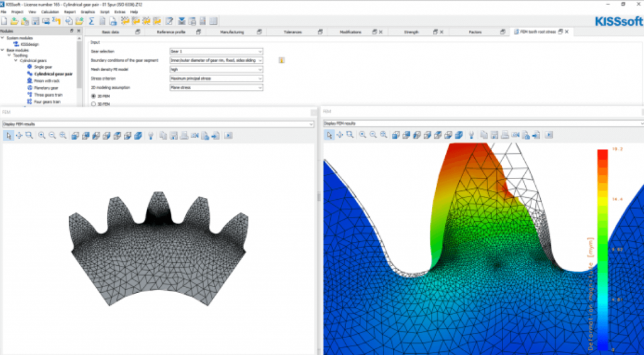Image resolution: width=644 pixels, height=355 pixels.
Task: Click the deformation color scale legend bar
Action: (x=602, y=249)
